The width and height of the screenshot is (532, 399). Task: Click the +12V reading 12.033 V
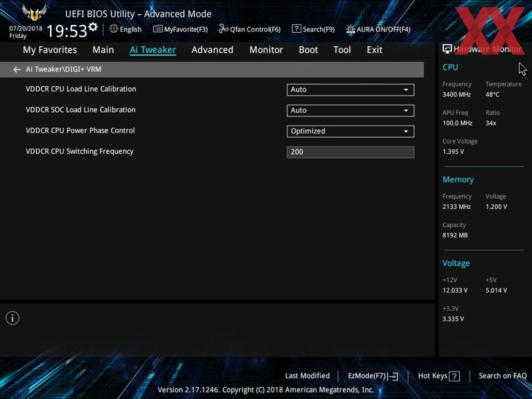point(455,290)
